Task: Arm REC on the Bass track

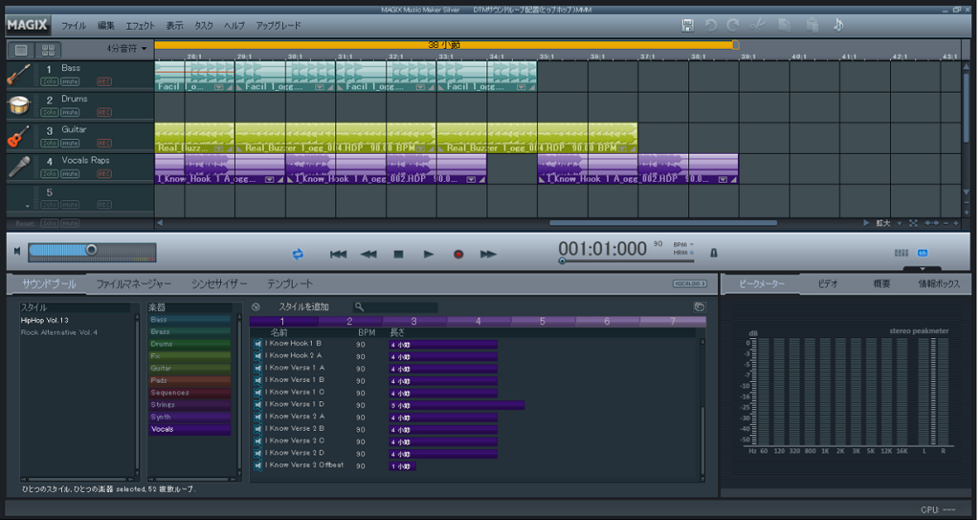Action: (103, 82)
